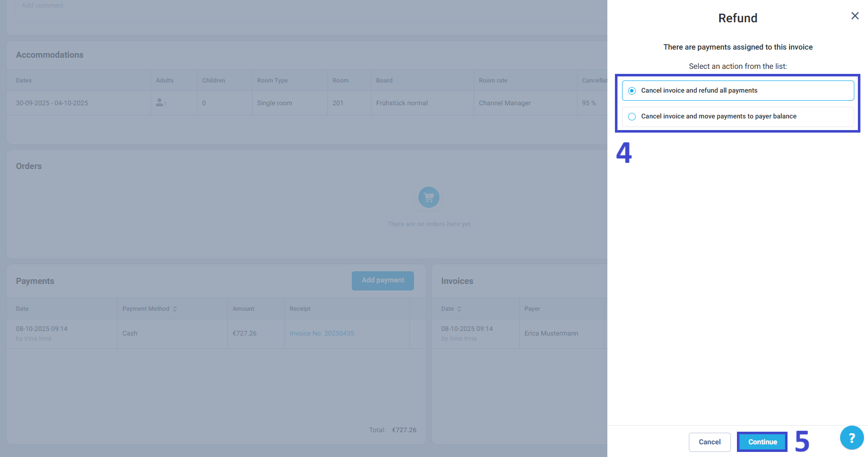The width and height of the screenshot is (868, 457).
Task: Sort invoices by Date arrows
Action: 459,309
